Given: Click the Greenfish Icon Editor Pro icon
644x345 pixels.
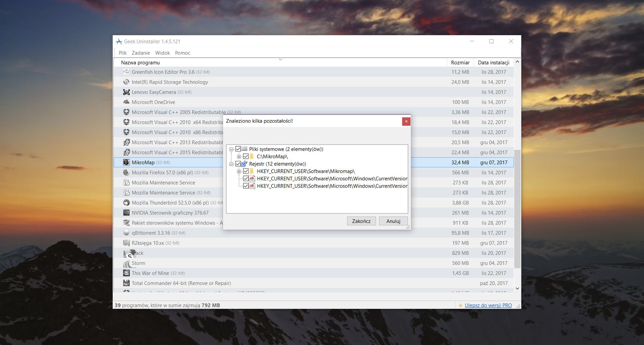Looking at the screenshot, I should (126, 72).
